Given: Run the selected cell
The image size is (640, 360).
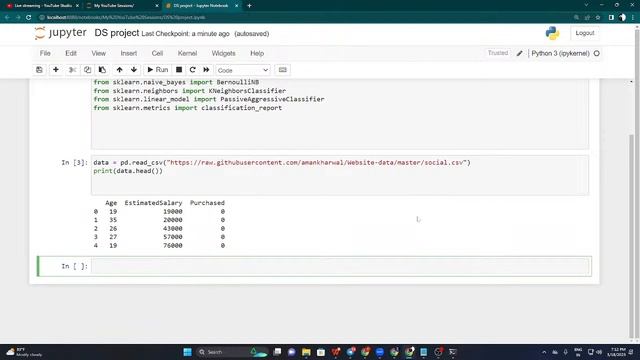Looking at the screenshot, I should tap(158, 70).
